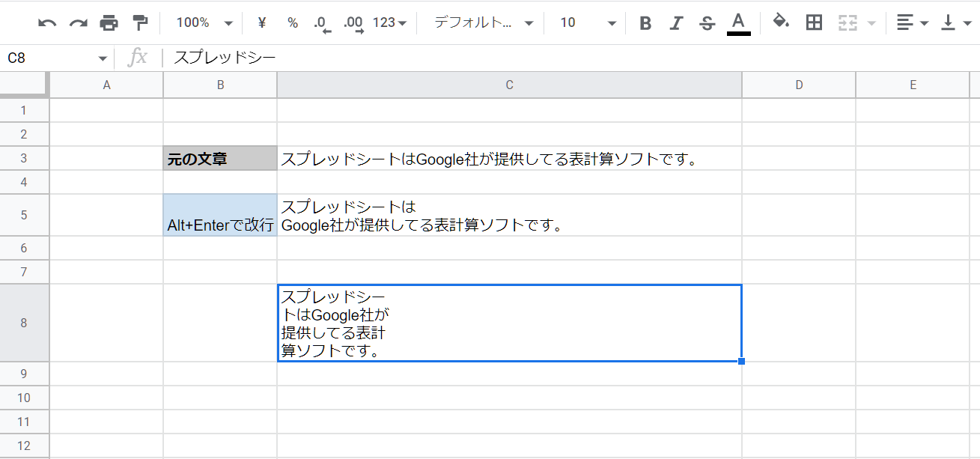This screenshot has width=980, height=459.
Task: Open the 123 number format dropdown
Action: tap(389, 23)
